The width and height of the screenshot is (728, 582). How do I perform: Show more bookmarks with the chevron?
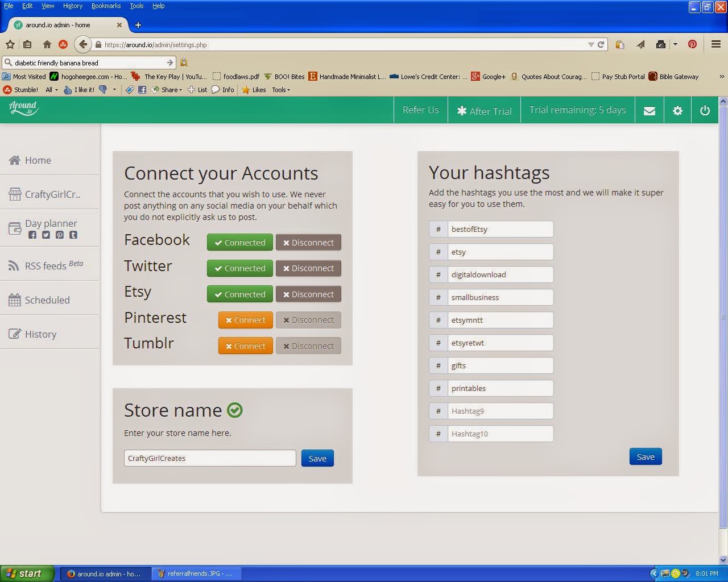tap(722, 76)
